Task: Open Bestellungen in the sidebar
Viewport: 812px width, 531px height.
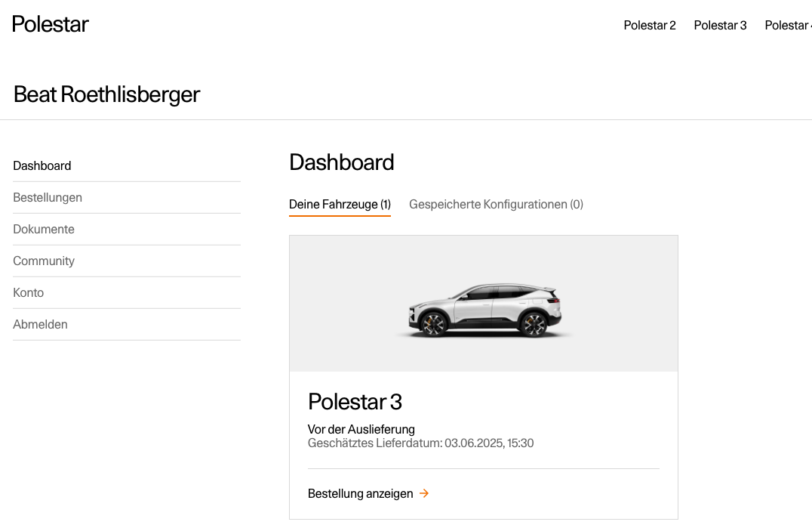Action: 48,198
